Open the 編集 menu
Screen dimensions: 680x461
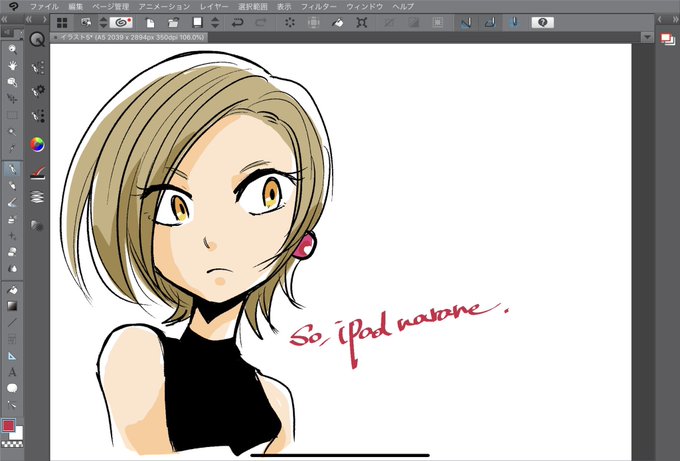(x=75, y=7)
